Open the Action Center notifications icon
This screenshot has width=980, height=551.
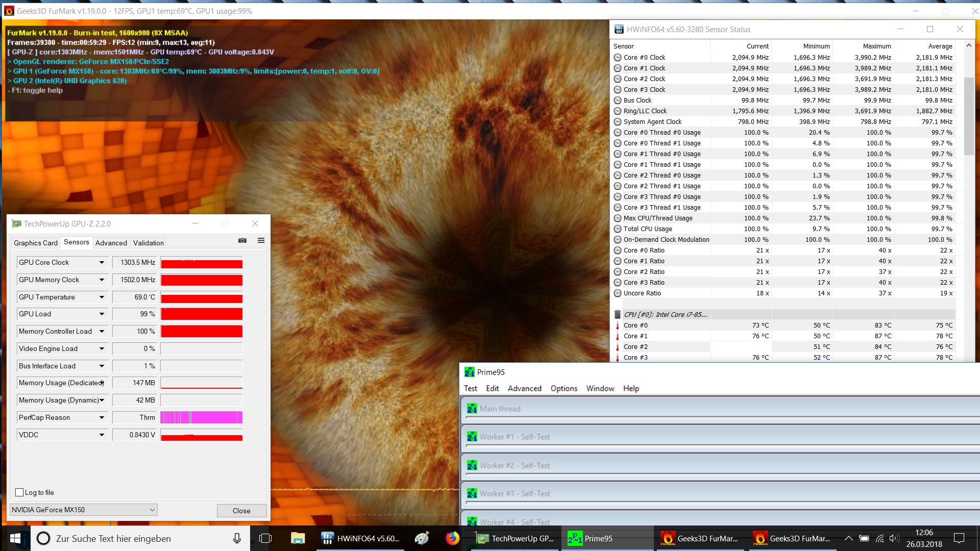[959, 538]
